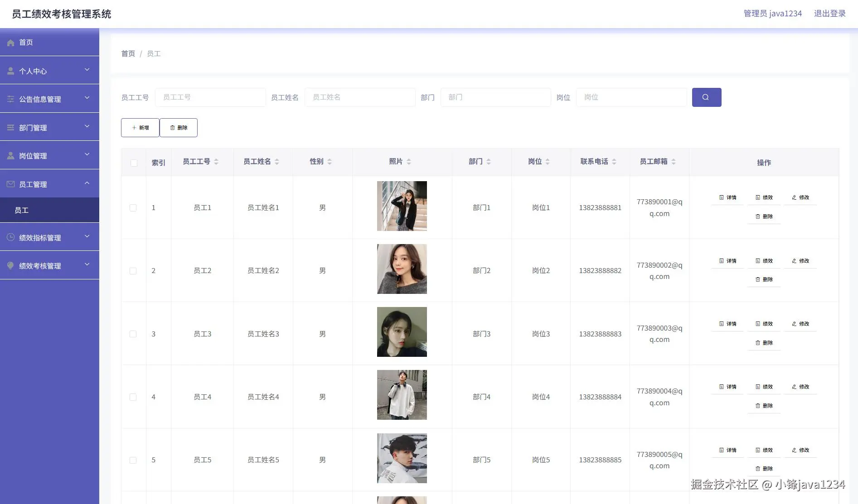
Task: Click 修改 for 员工2
Action: [x=800, y=261]
